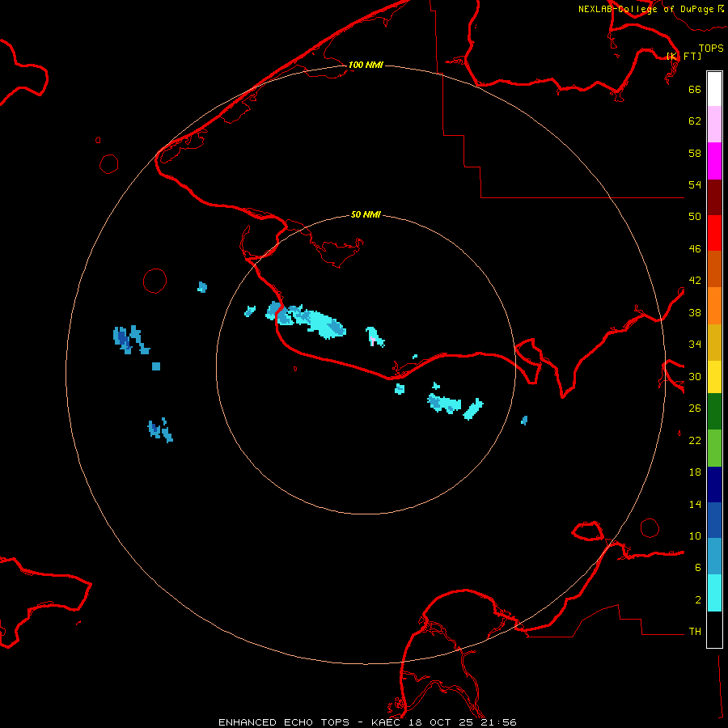Click the 'TOPS' legend title

[x=711, y=49]
